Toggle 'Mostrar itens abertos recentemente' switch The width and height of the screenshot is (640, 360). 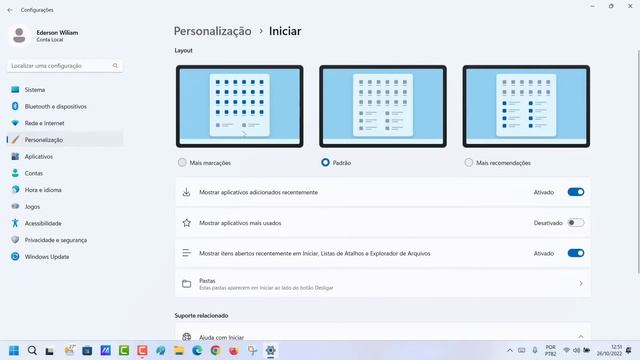pos(576,253)
